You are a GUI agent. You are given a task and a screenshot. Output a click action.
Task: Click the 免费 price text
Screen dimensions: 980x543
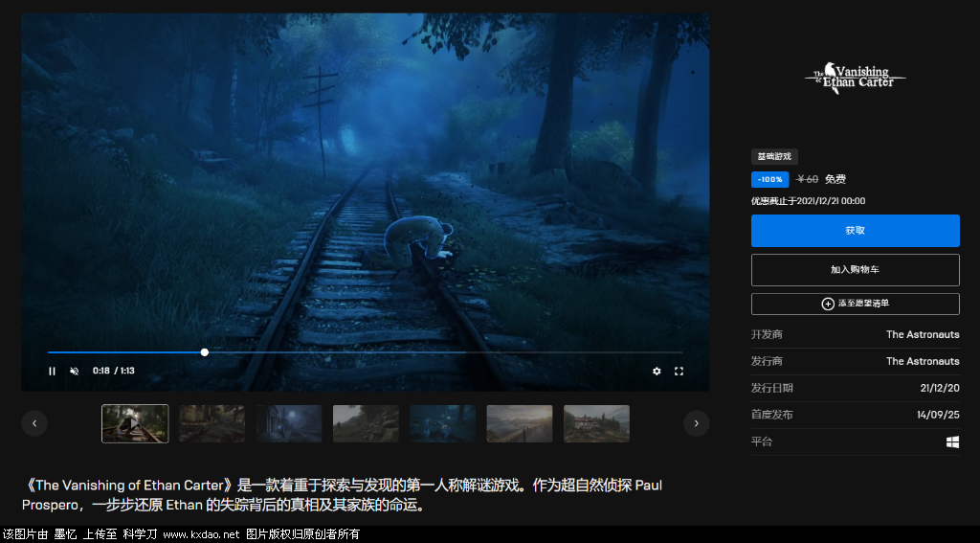(x=835, y=179)
